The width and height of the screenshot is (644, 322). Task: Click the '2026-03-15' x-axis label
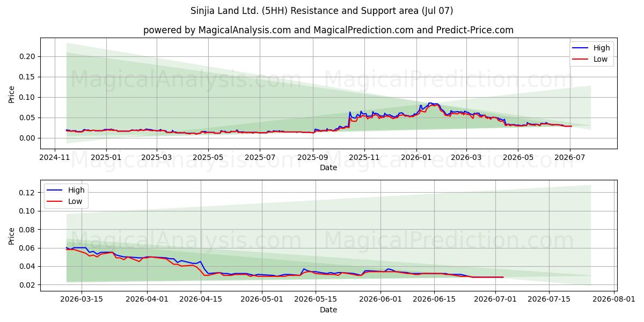click(81, 299)
